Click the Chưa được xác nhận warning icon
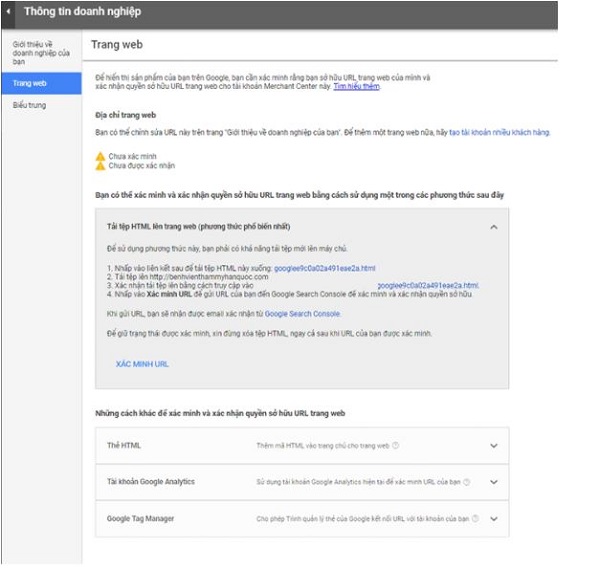600x569 pixels. [99, 167]
